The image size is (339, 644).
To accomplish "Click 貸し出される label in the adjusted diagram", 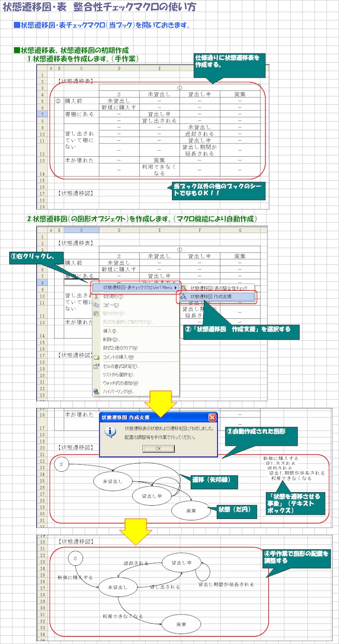I will [x=165, y=587].
